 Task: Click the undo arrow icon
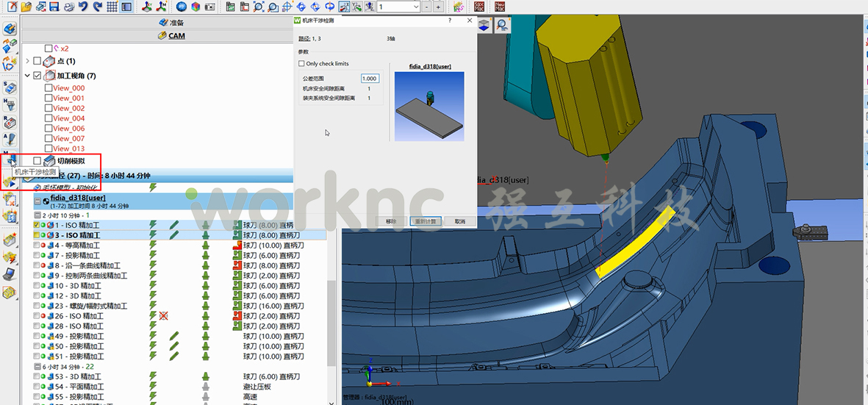pos(83,7)
